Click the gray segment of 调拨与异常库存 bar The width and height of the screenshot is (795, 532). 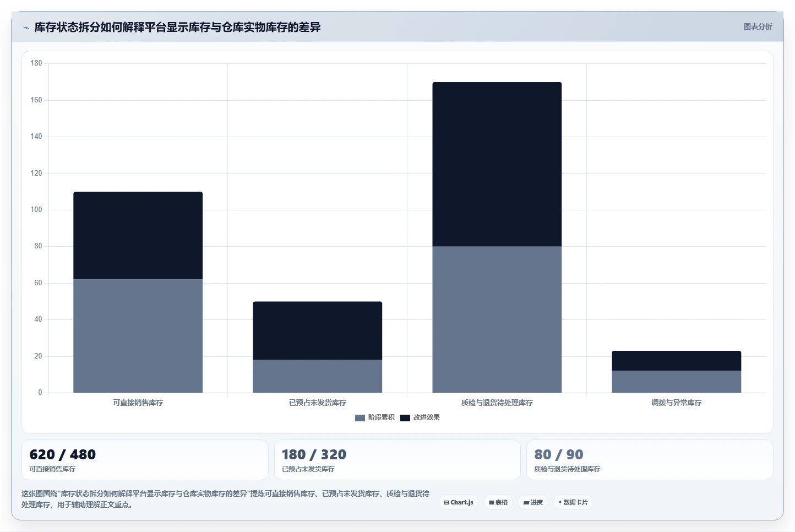677,382
